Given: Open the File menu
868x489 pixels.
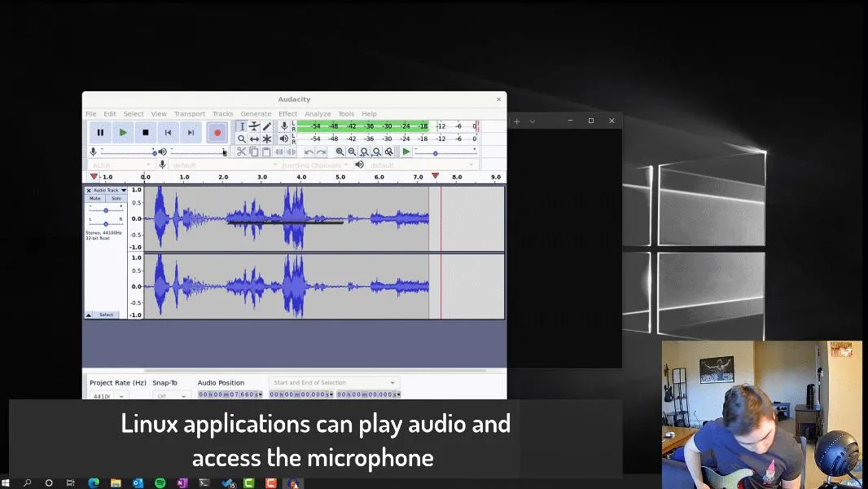Looking at the screenshot, I should pyautogui.click(x=90, y=113).
